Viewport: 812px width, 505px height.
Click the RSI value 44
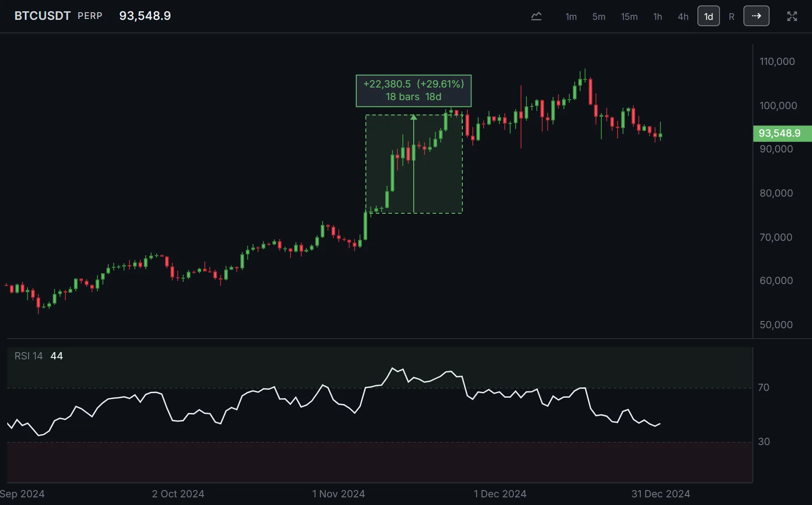coord(57,356)
